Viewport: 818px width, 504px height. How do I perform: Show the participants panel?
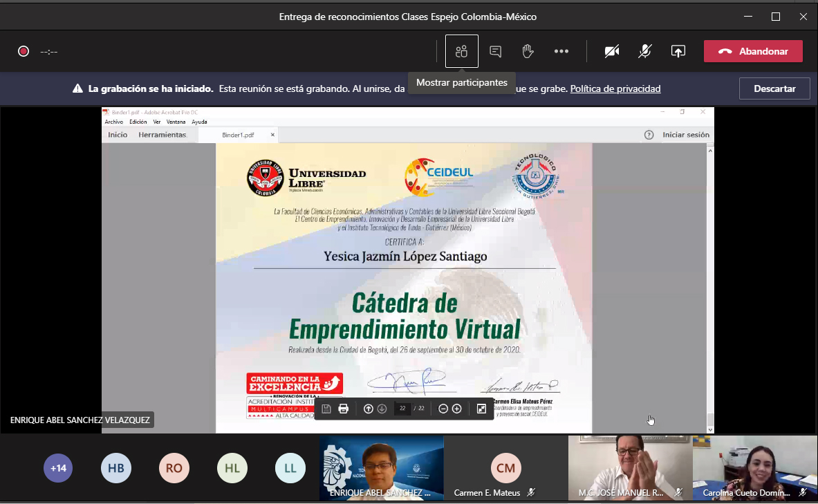pyautogui.click(x=462, y=51)
